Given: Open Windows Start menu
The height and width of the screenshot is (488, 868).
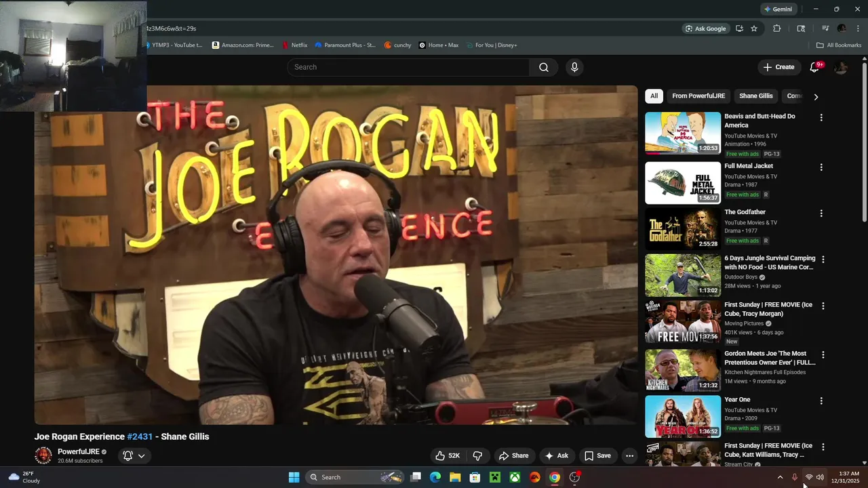Looking at the screenshot, I should [x=294, y=477].
